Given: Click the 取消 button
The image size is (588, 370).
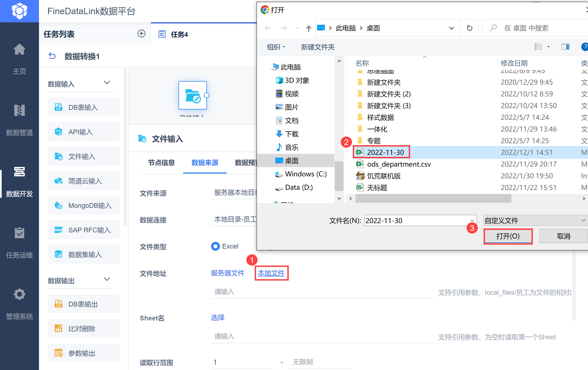Looking at the screenshot, I should [563, 236].
